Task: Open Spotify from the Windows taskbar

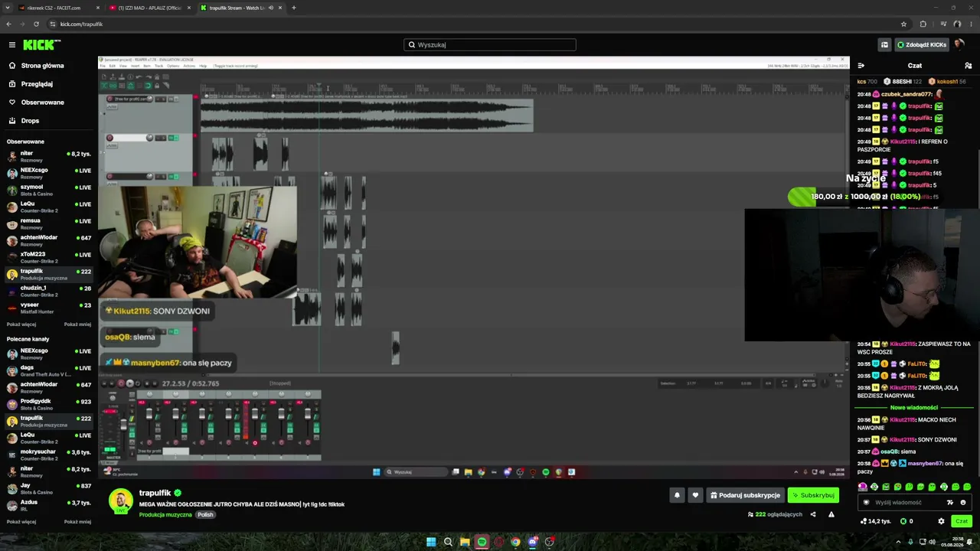Action: tap(482, 542)
